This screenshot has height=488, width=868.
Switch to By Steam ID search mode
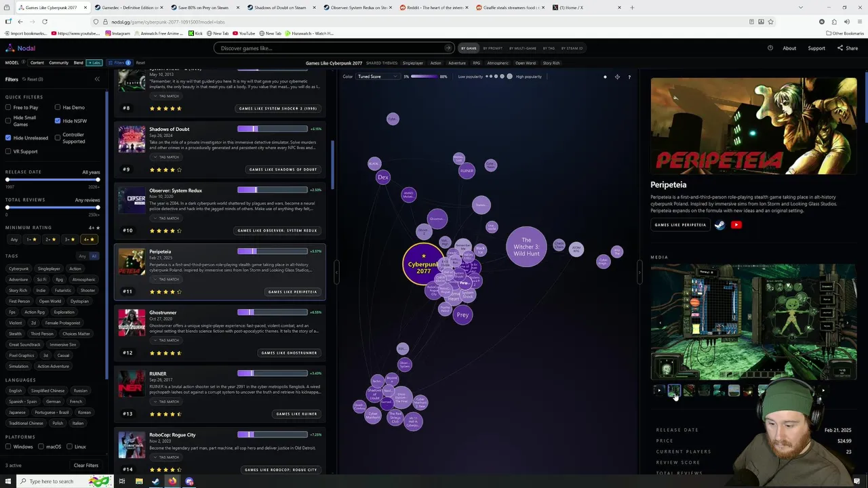click(x=572, y=48)
